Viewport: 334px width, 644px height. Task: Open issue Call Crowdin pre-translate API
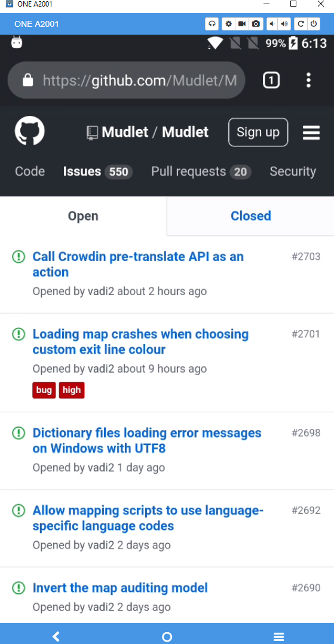tap(138, 264)
